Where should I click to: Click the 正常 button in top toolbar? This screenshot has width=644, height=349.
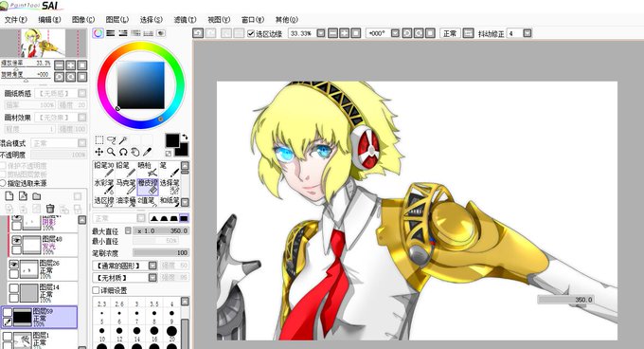pyautogui.click(x=450, y=33)
